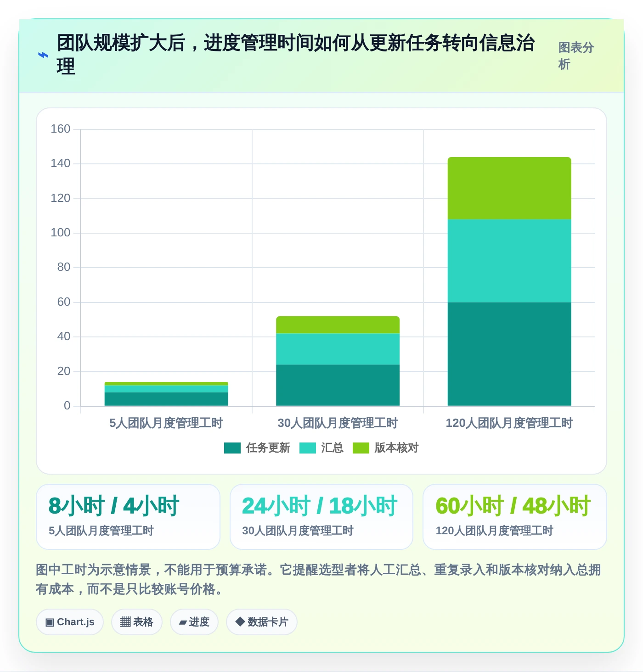Click the green 版本核对 segment of 120人 bar
This screenshot has height=672, width=643.
pos(509,188)
